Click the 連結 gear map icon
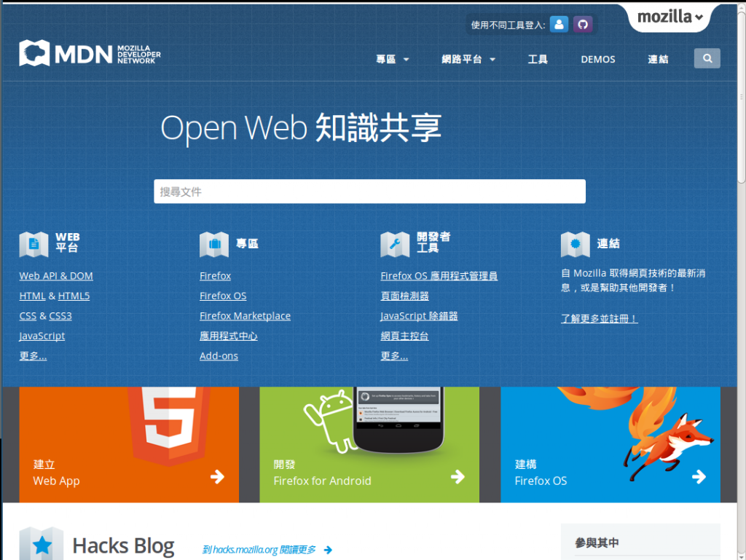Image resolution: width=746 pixels, height=560 pixels. pos(576,245)
